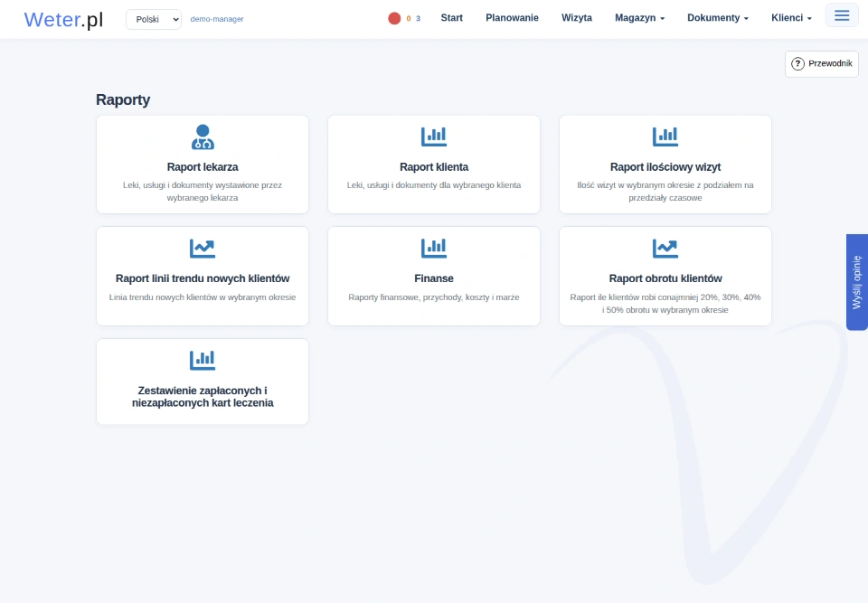Click the trend line icon above Raport obrotu klientów

[665, 249]
